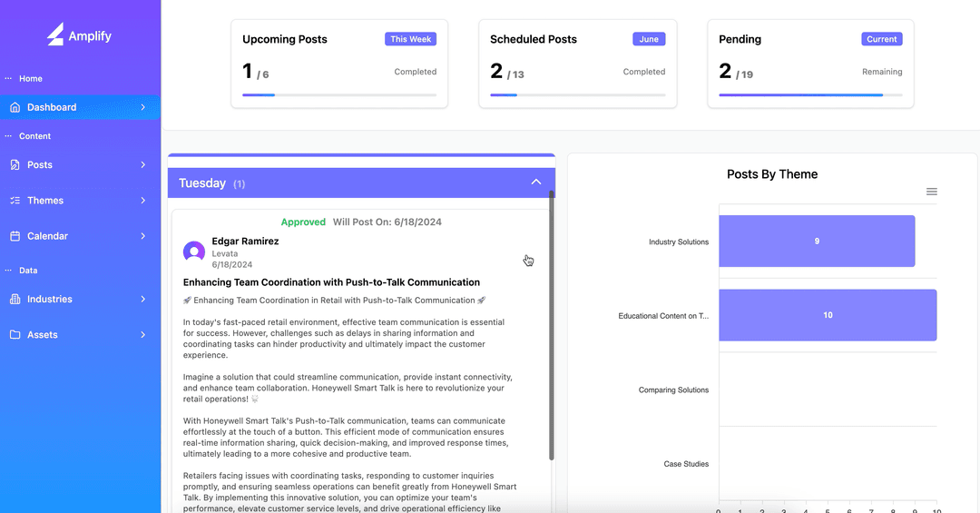Viewport: 980px width, 513px height.
Task: Open Industries in the sidebar
Action: coord(80,300)
